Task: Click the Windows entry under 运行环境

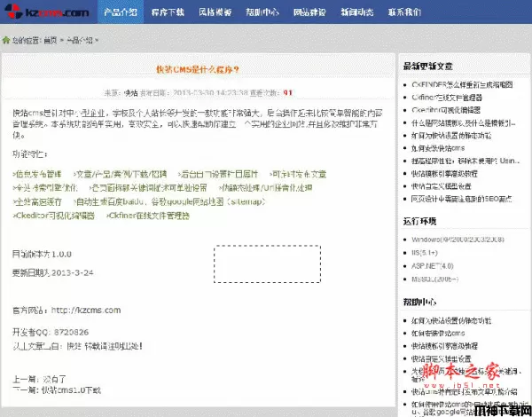Action: (x=458, y=240)
